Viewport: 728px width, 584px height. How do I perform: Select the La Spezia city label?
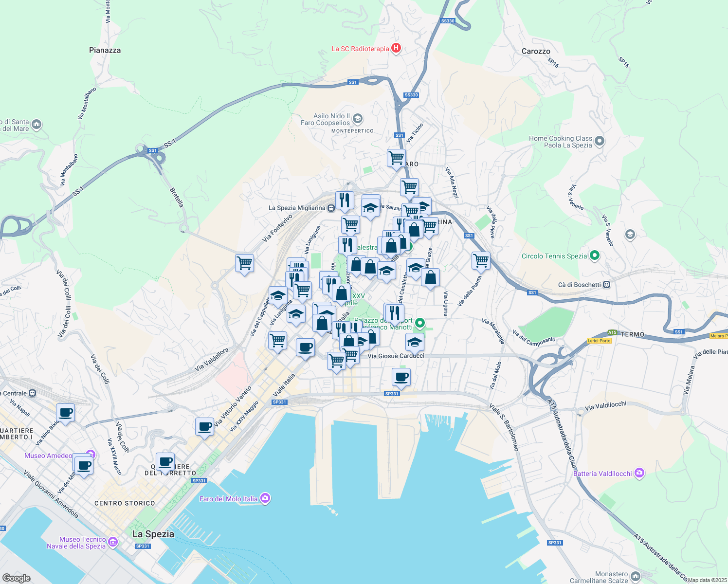pyautogui.click(x=153, y=534)
